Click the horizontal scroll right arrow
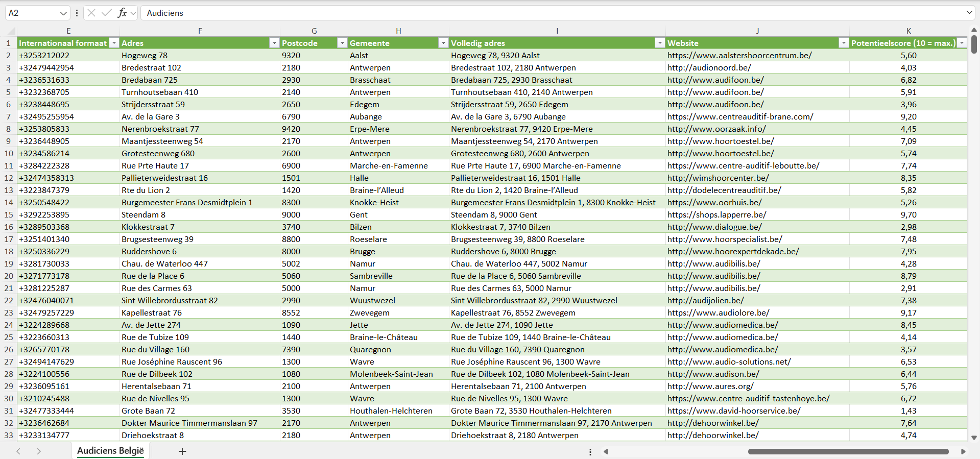Screen dimensions: 980x459 tap(963, 451)
